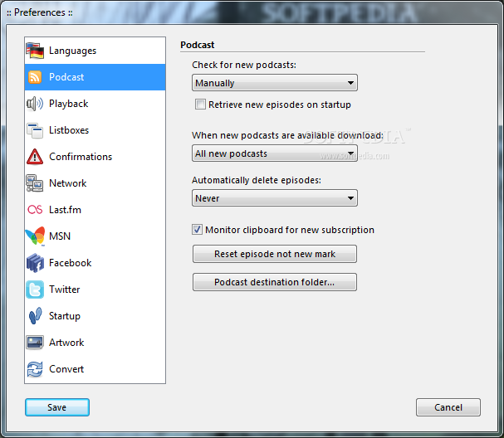The height and width of the screenshot is (438, 504).
Task: Open the Languages preferences section
Action: tap(72, 51)
